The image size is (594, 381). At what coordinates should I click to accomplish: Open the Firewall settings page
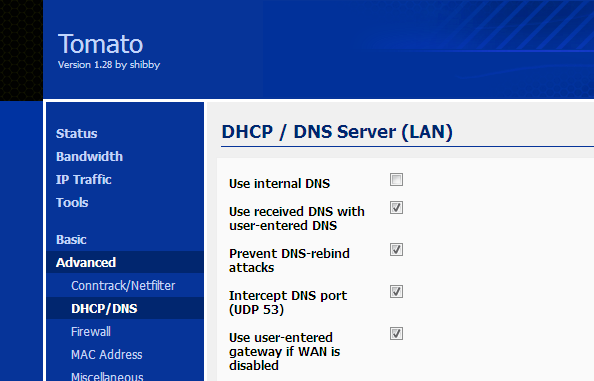[91, 332]
